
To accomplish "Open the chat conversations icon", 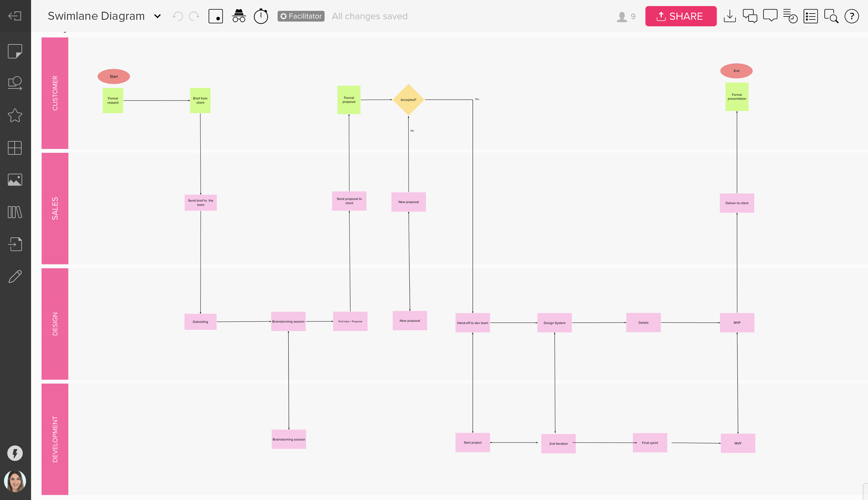I will (x=750, y=16).
